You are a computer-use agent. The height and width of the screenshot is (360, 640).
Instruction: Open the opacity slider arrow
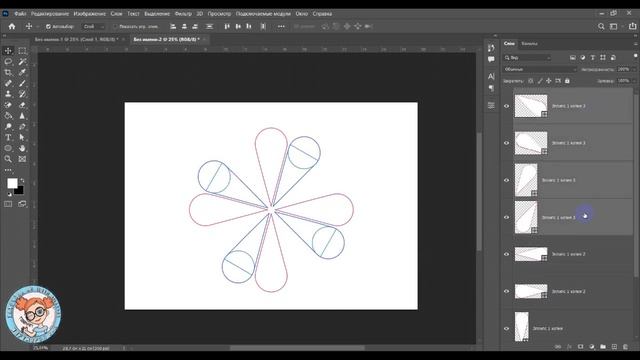tap(634, 69)
